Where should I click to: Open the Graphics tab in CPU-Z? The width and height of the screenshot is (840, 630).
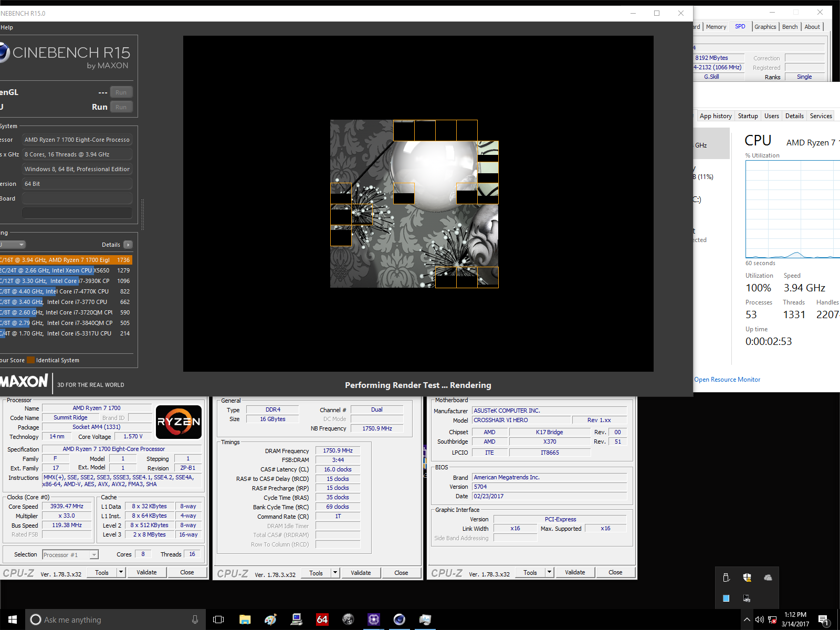click(765, 27)
